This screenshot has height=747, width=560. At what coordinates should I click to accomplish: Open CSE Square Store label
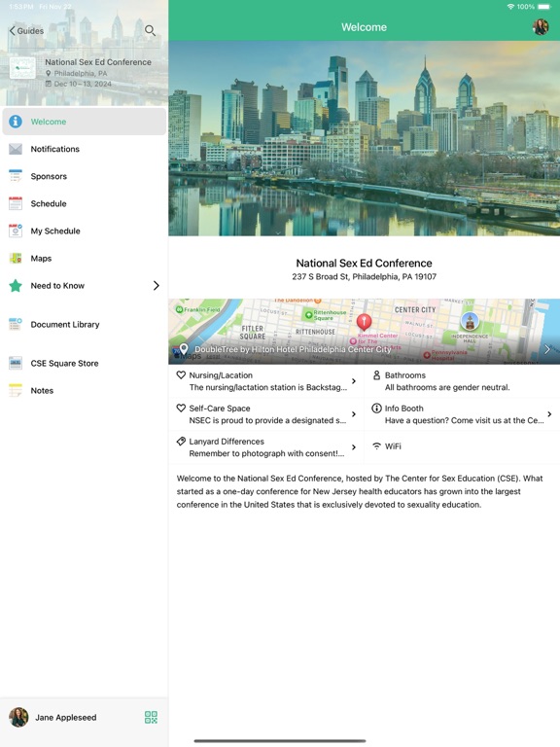click(65, 363)
